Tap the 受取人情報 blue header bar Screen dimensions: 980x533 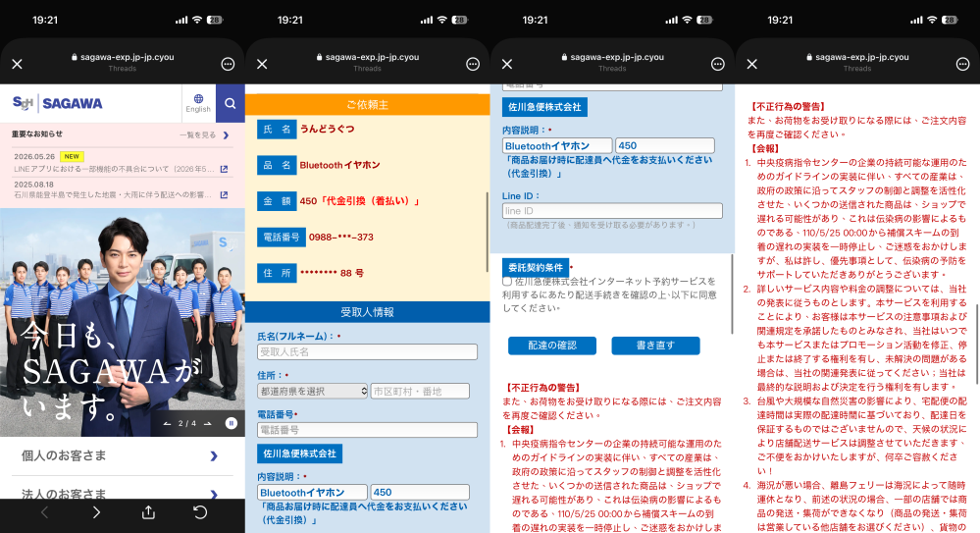point(367,311)
